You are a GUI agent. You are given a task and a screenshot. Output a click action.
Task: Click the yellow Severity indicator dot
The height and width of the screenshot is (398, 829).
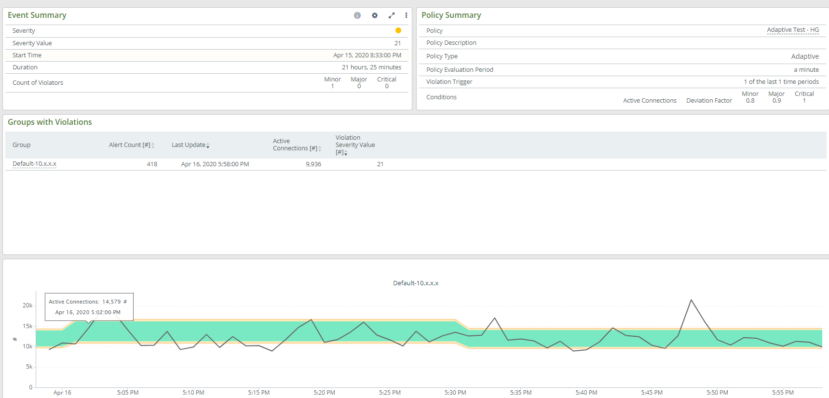pyautogui.click(x=398, y=31)
